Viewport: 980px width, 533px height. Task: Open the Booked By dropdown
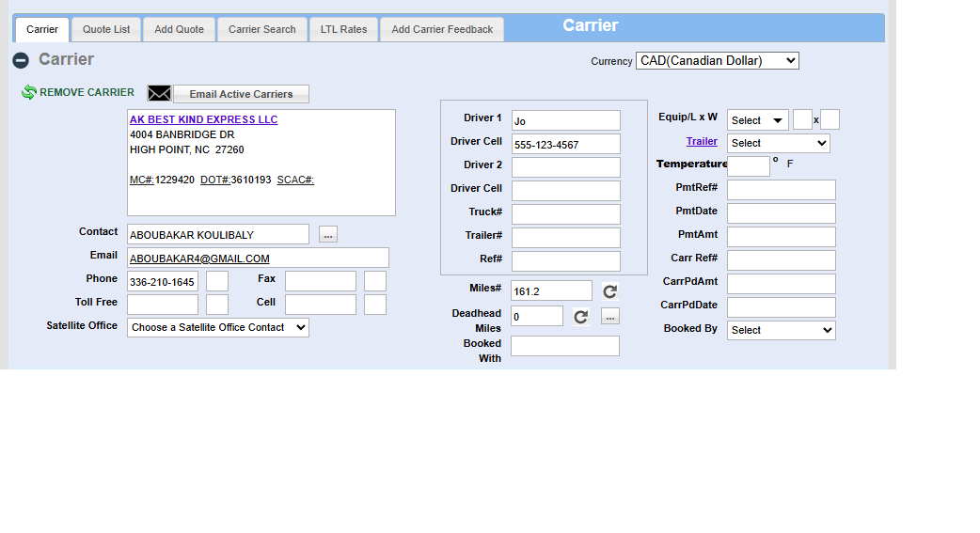pyautogui.click(x=781, y=330)
